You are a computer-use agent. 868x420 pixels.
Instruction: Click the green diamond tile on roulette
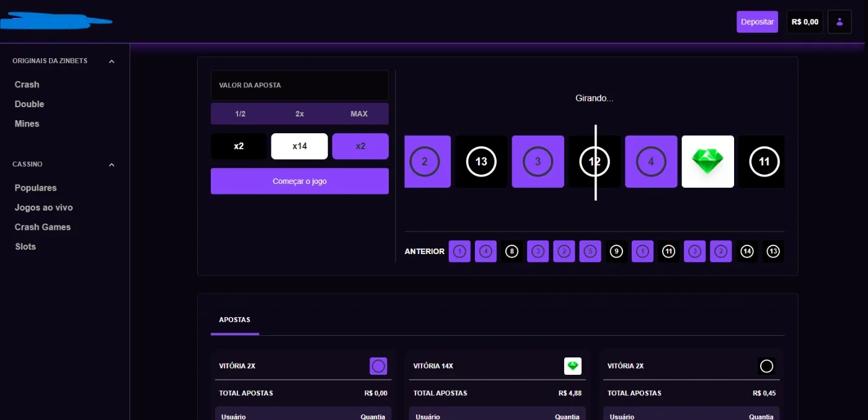[x=707, y=162]
